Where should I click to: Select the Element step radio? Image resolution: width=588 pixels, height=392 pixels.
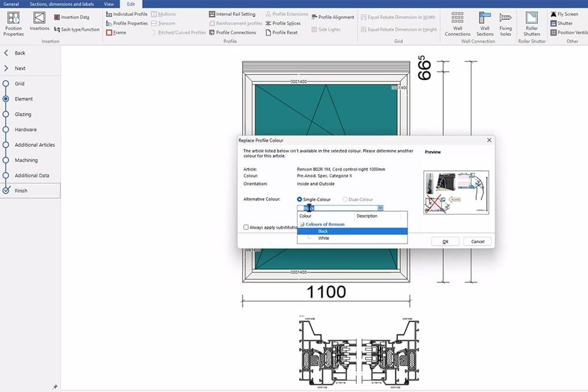pyautogui.click(x=6, y=99)
